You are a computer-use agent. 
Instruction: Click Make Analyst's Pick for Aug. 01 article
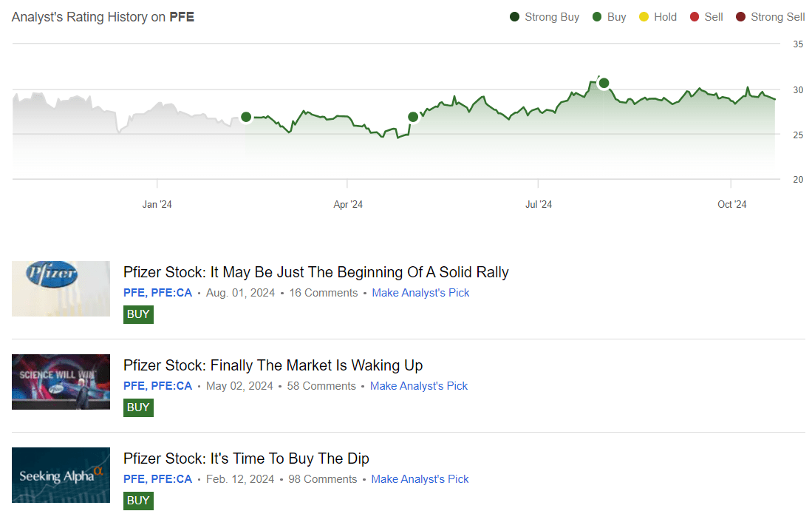(x=420, y=293)
